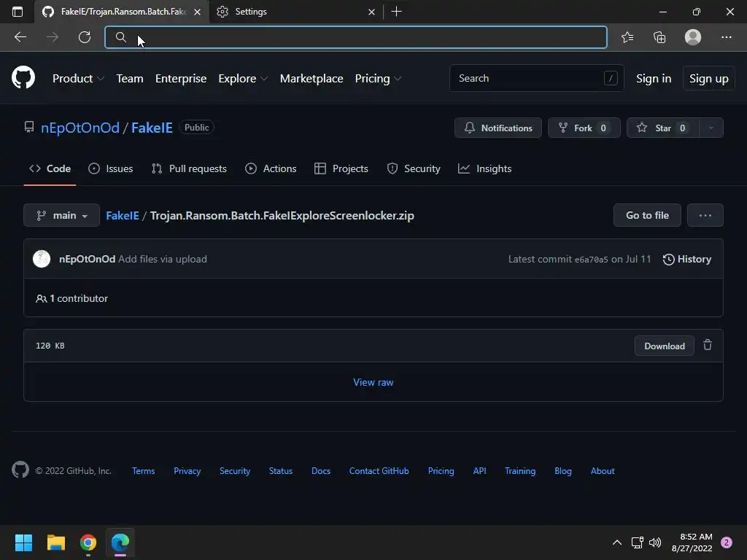Click the Sign up button

[x=709, y=79]
